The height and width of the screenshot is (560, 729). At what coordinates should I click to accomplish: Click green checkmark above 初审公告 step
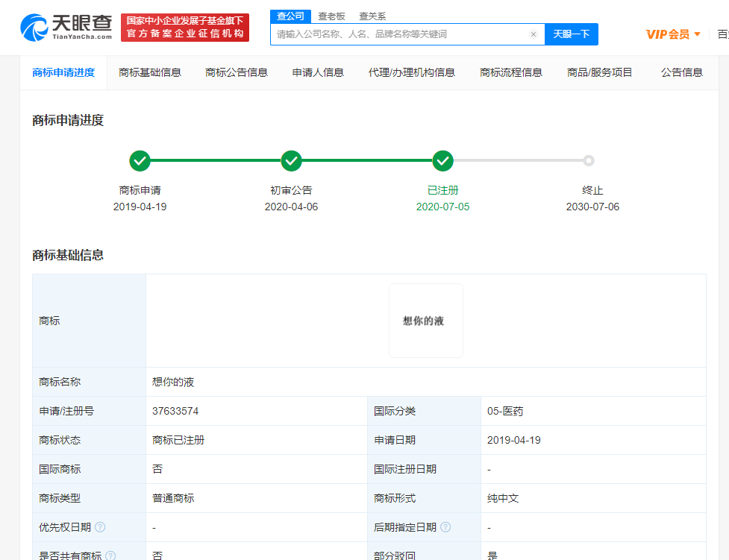(x=292, y=160)
